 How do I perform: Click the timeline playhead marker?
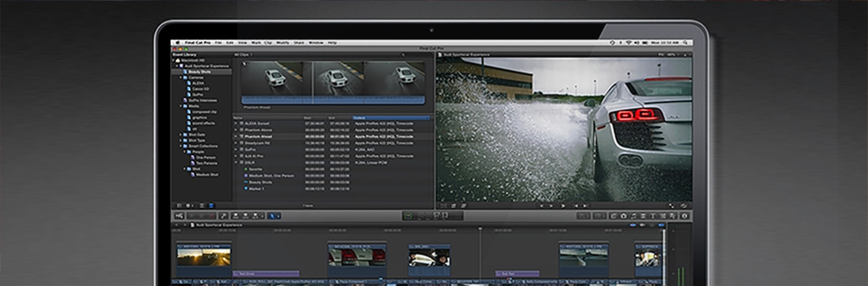pyautogui.click(x=480, y=228)
